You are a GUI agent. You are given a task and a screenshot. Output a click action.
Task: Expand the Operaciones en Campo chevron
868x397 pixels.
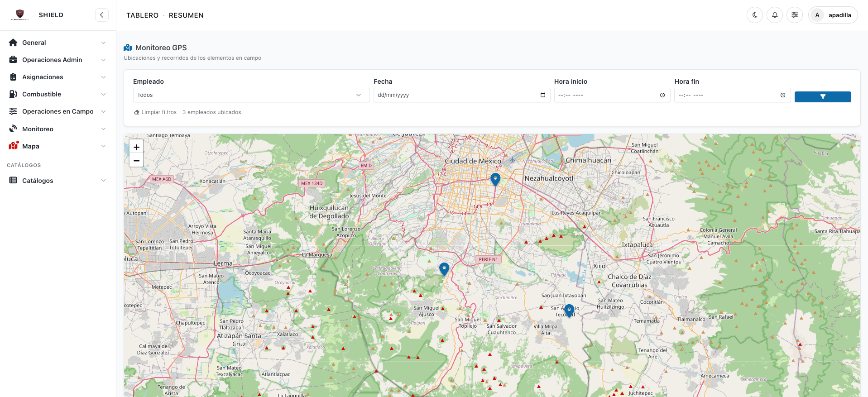coord(103,111)
